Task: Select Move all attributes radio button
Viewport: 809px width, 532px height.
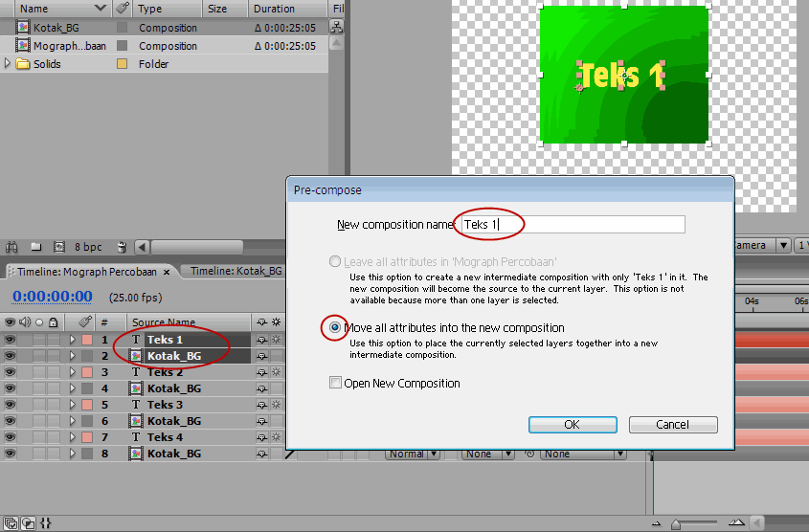Action: 335,327
